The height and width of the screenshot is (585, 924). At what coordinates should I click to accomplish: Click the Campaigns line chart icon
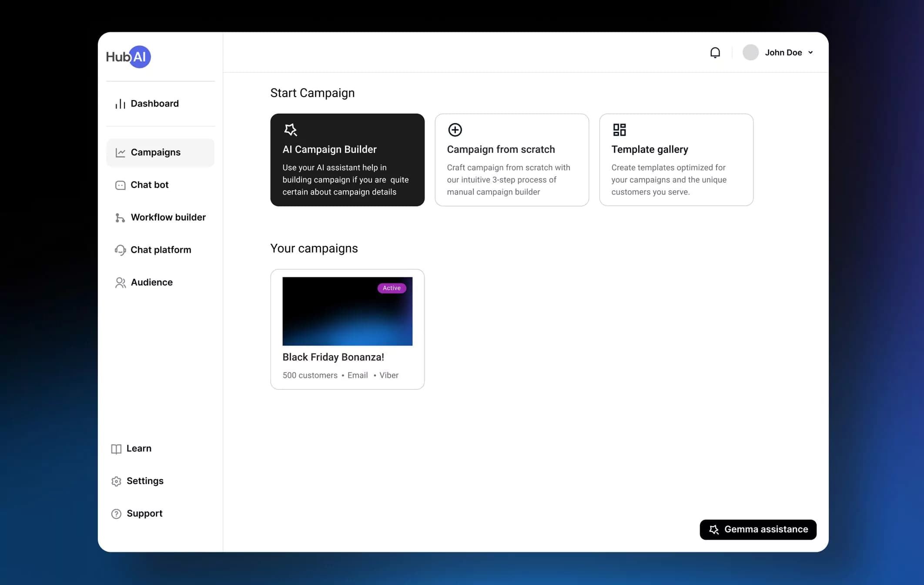tap(120, 152)
